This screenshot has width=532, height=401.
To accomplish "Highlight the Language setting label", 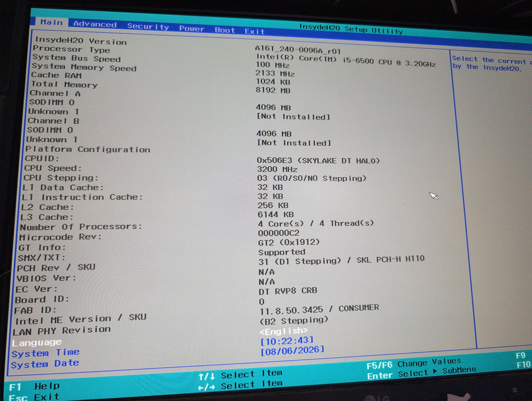I will [x=37, y=342].
